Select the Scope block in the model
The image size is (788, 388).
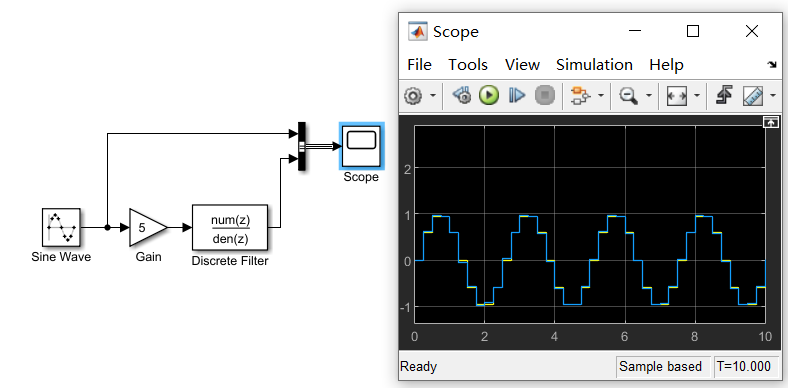pyautogui.click(x=361, y=146)
